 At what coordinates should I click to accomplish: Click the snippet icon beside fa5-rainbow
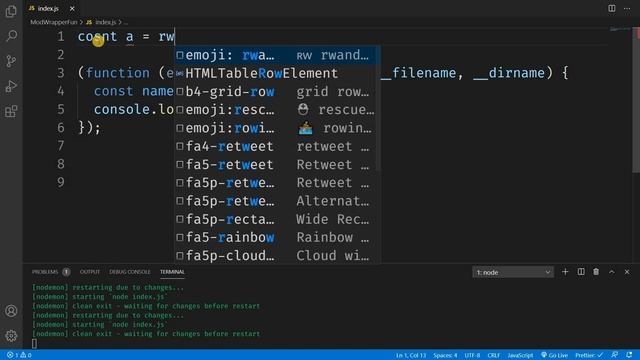click(x=180, y=237)
